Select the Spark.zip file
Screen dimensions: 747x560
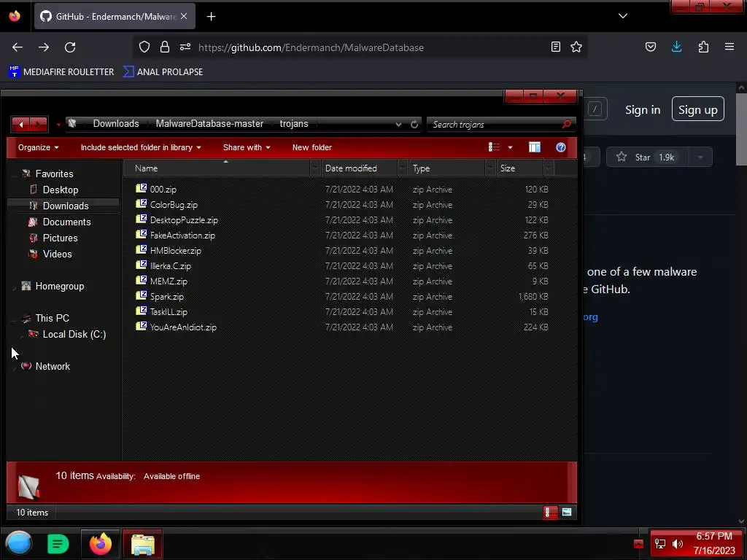coord(167,297)
